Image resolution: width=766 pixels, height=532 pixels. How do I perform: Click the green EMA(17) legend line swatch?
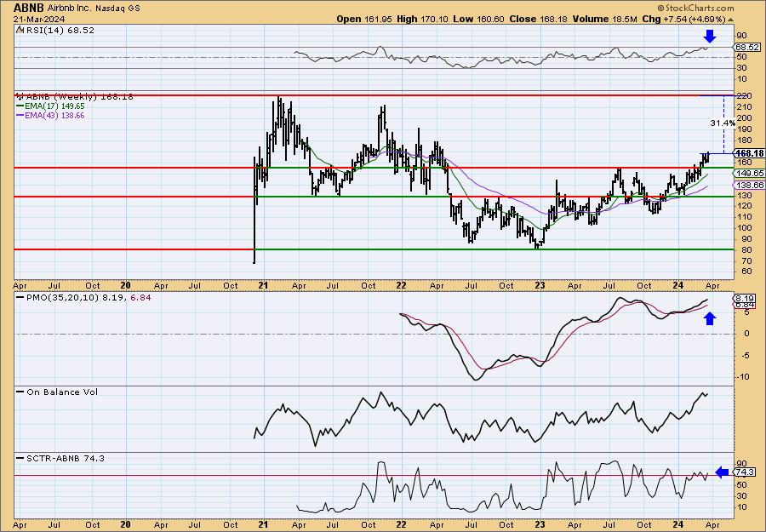(20, 106)
